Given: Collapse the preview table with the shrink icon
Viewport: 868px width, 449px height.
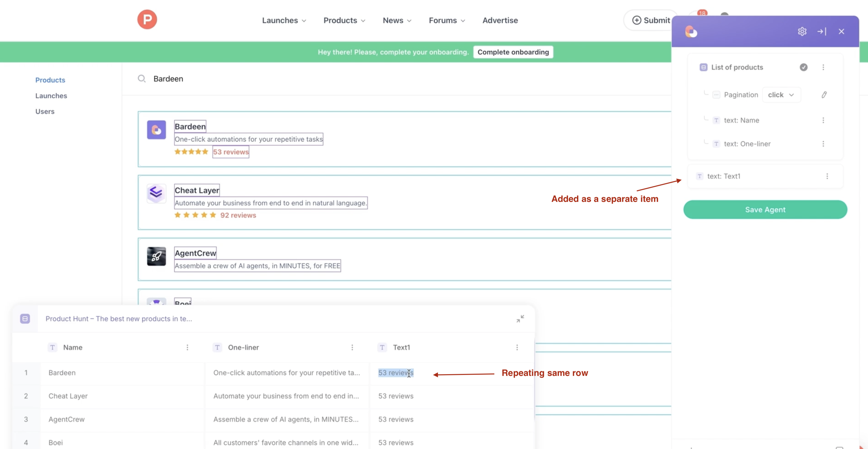Looking at the screenshot, I should click(x=520, y=319).
